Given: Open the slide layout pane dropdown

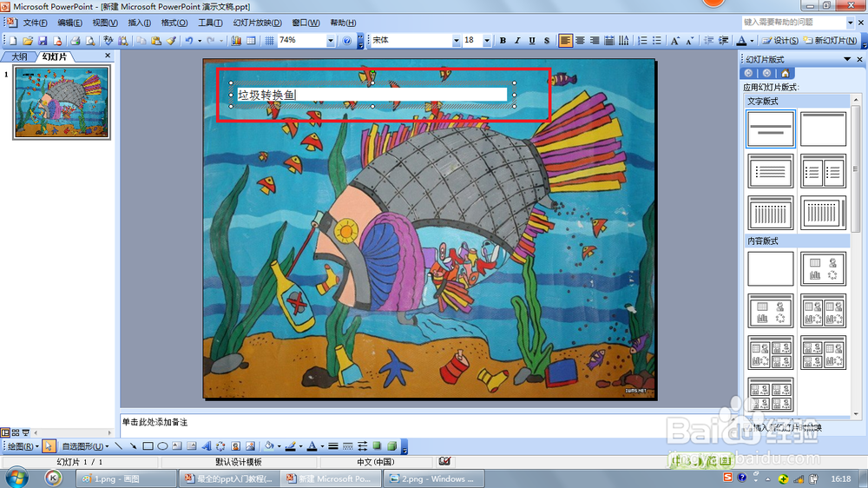Looking at the screenshot, I should coord(847,59).
